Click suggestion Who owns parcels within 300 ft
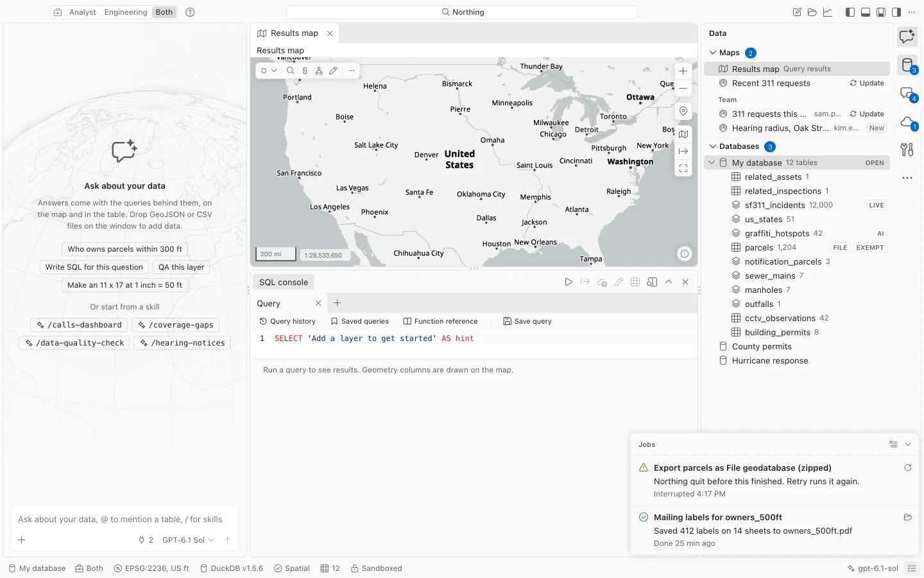Viewport: 924px width, 578px height. pos(125,249)
